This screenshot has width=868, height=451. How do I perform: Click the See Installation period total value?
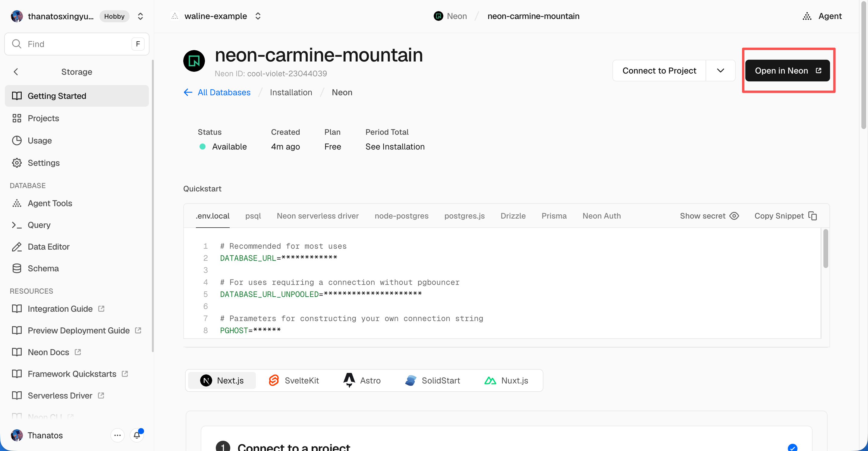395,147
